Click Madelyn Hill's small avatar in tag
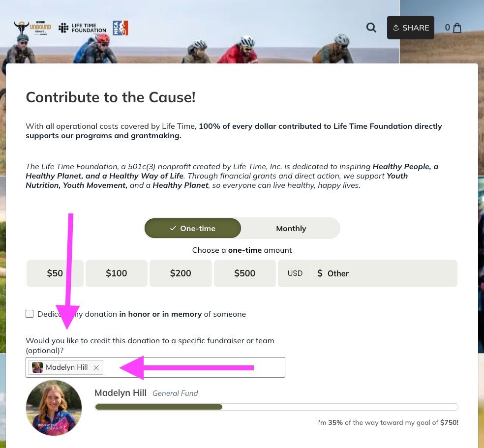This screenshot has width=484, height=448. click(x=37, y=367)
